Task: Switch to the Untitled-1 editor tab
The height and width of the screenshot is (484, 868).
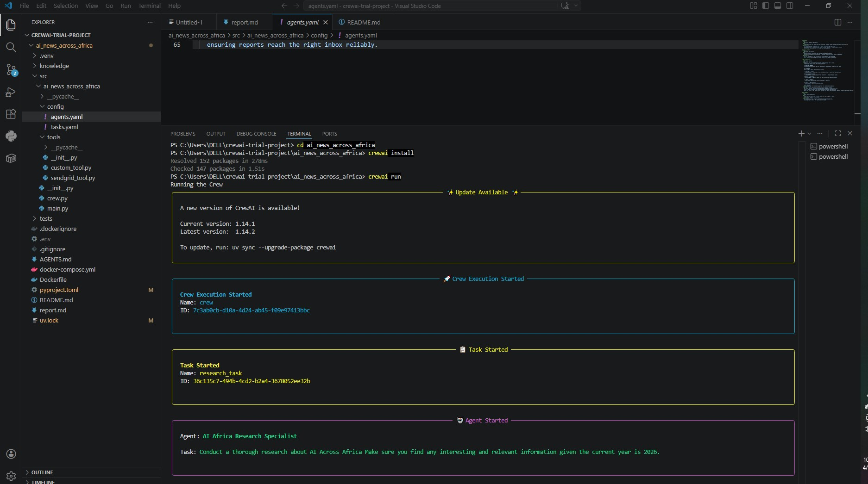Action: pyautogui.click(x=189, y=22)
